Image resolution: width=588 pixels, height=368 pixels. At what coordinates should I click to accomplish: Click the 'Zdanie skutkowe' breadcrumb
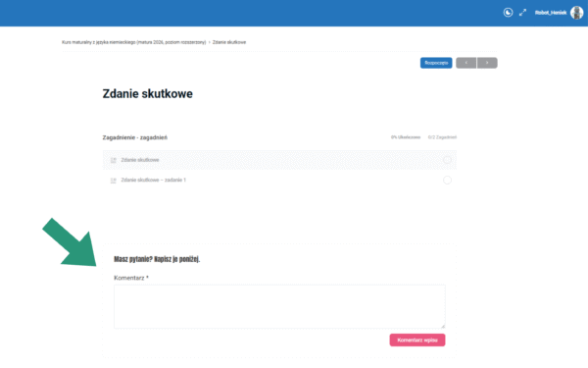(229, 42)
